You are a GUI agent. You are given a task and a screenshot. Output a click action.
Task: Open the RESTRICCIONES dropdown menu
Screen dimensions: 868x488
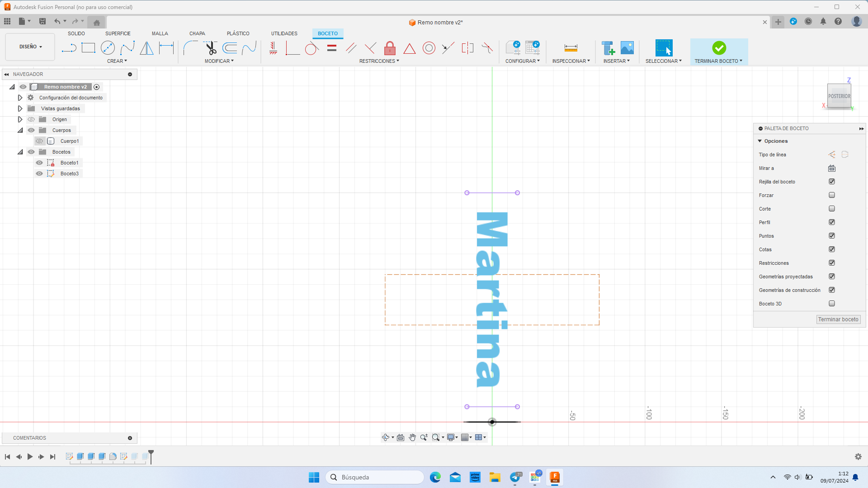[x=379, y=61]
